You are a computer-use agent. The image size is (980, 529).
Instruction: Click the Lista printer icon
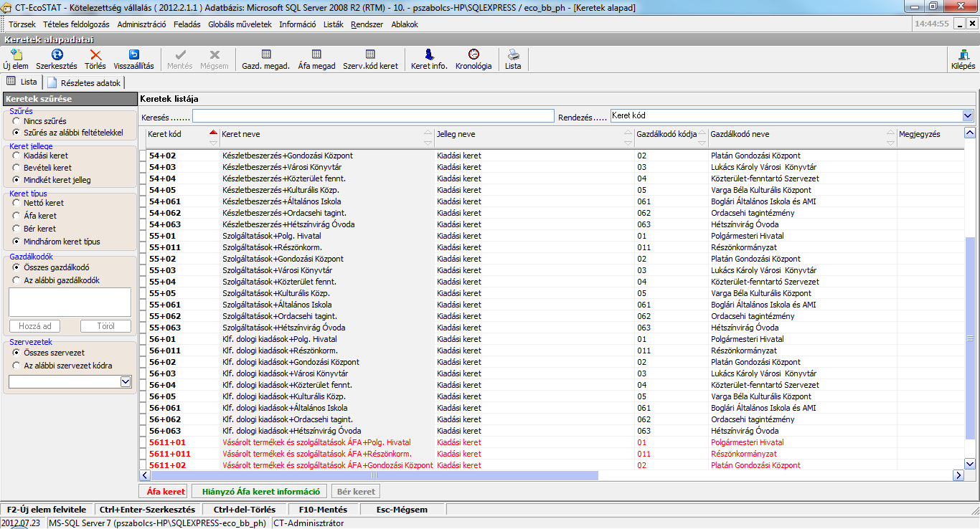click(513, 54)
